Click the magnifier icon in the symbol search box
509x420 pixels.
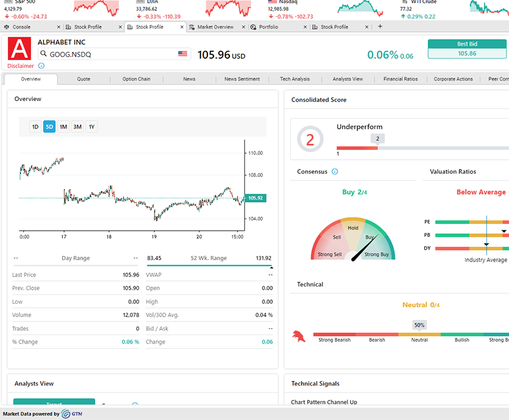tap(43, 54)
